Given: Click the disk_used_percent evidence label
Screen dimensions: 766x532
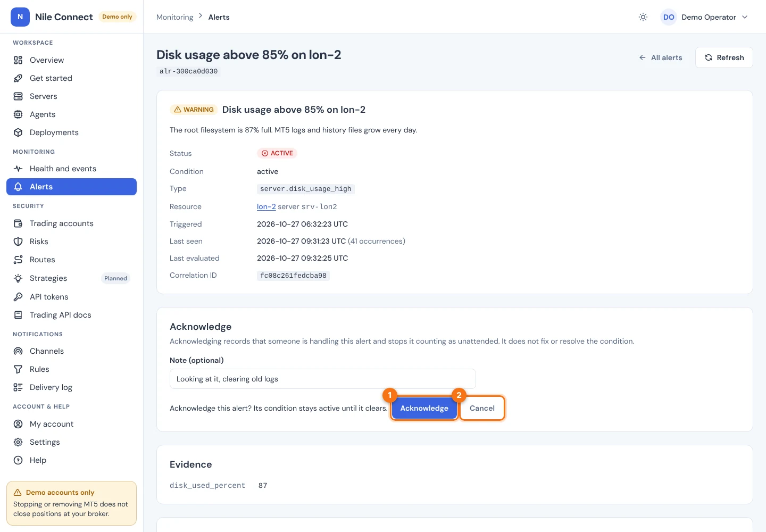Looking at the screenshot, I should coord(207,486).
